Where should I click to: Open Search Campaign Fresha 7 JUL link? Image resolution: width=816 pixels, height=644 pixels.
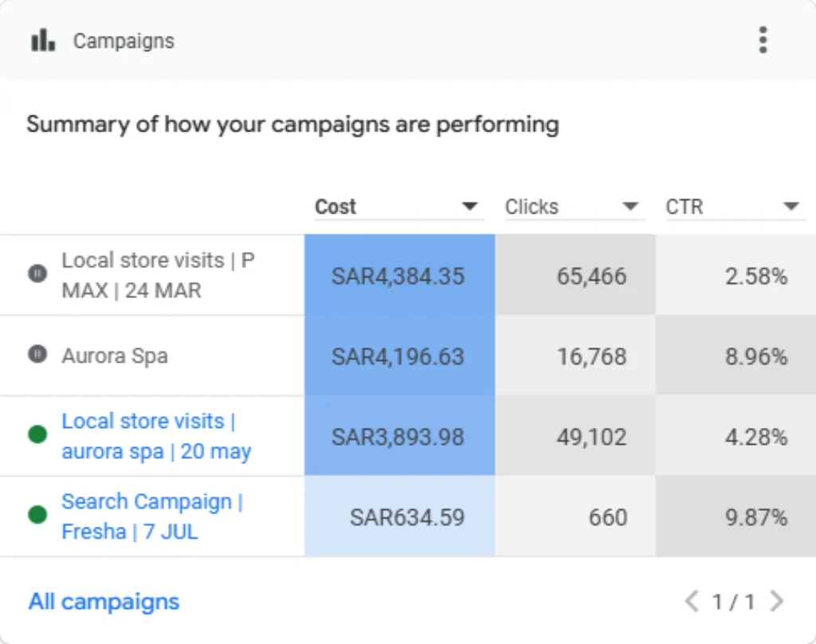pos(152,516)
